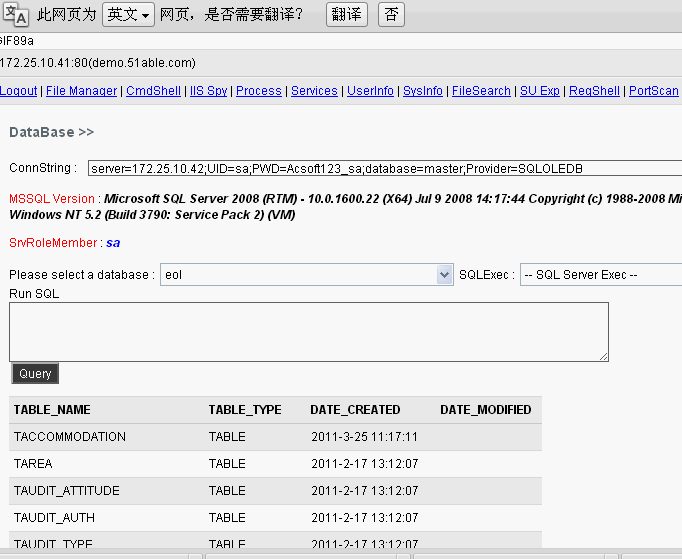
Task: Click the SrvRoleMember label
Action: point(53,243)
